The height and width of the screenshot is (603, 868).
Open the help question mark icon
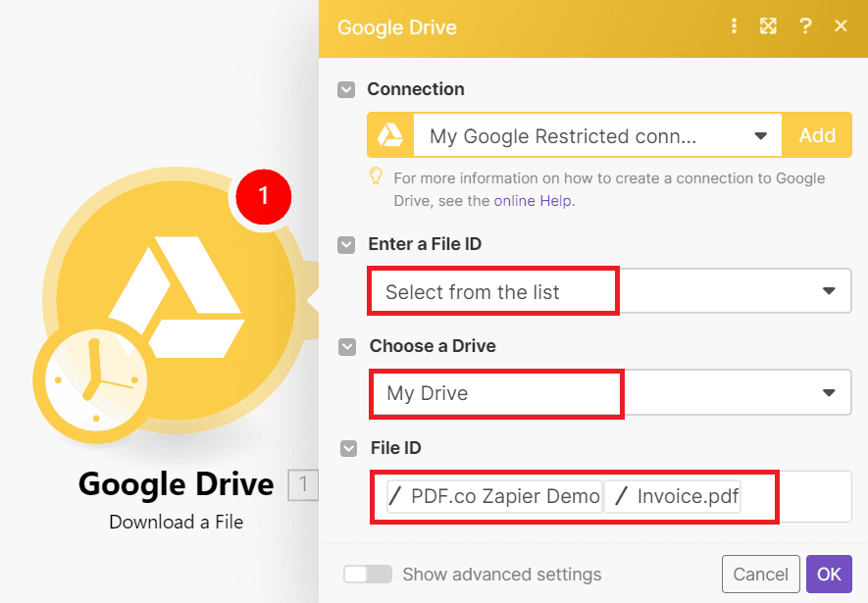click(805, 26)
